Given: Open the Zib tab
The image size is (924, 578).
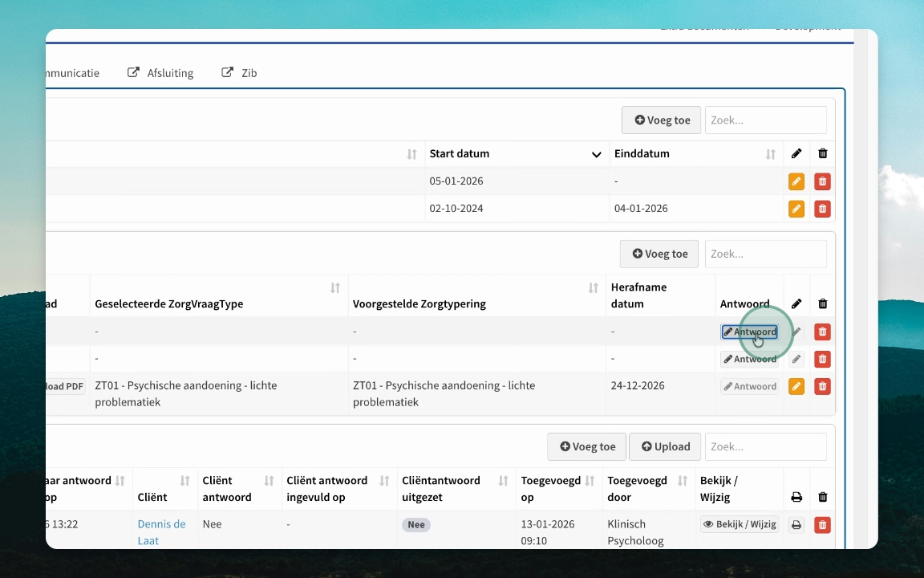Looking at the screenshot, I should [x=239, y=72].
